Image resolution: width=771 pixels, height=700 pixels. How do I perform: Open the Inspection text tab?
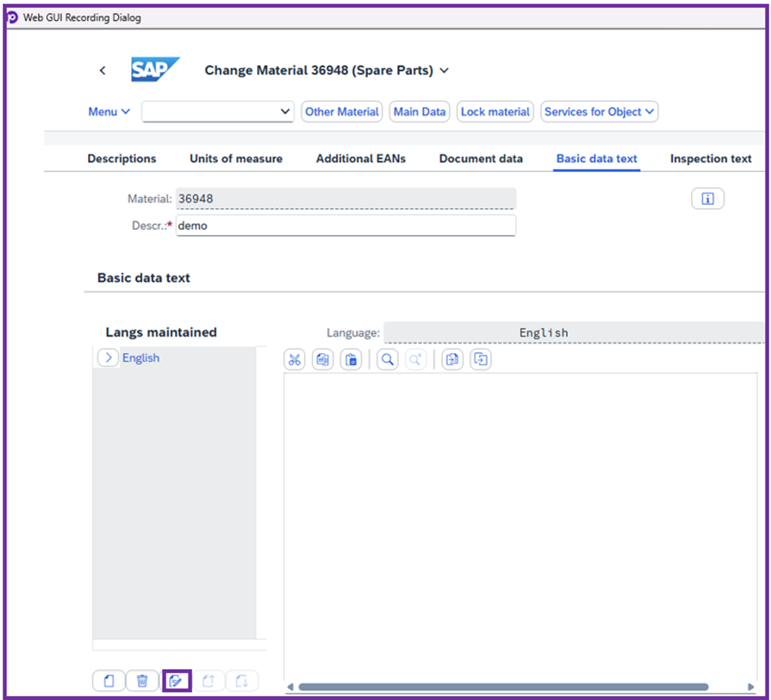[710, 158]
